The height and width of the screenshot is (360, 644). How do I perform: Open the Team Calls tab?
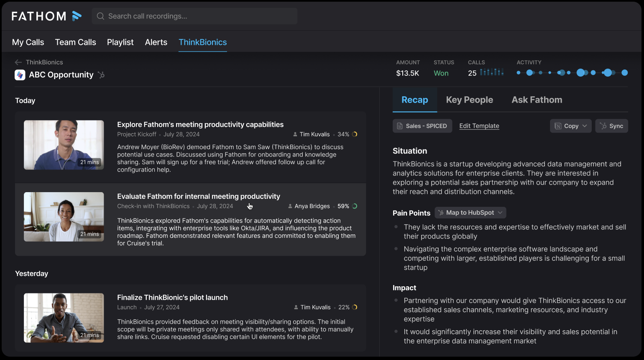coord(76,42)
